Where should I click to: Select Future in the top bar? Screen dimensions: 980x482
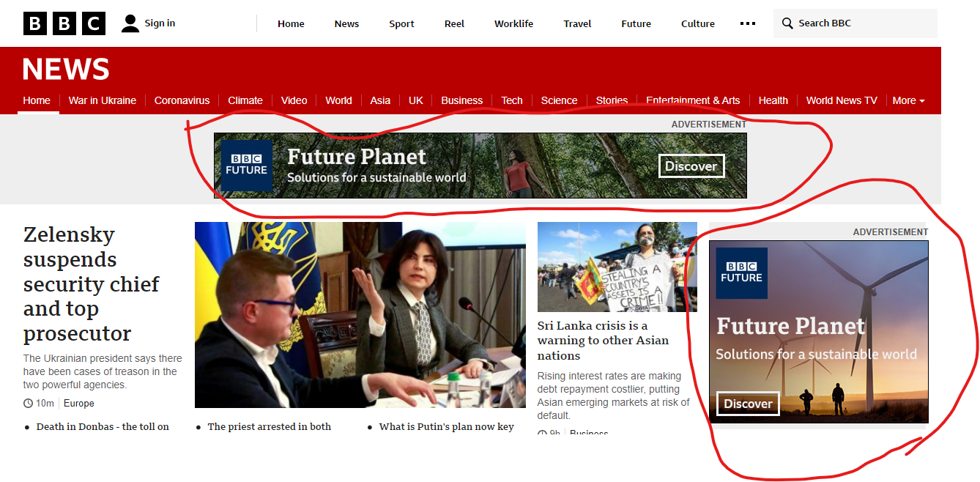(636, 23)
